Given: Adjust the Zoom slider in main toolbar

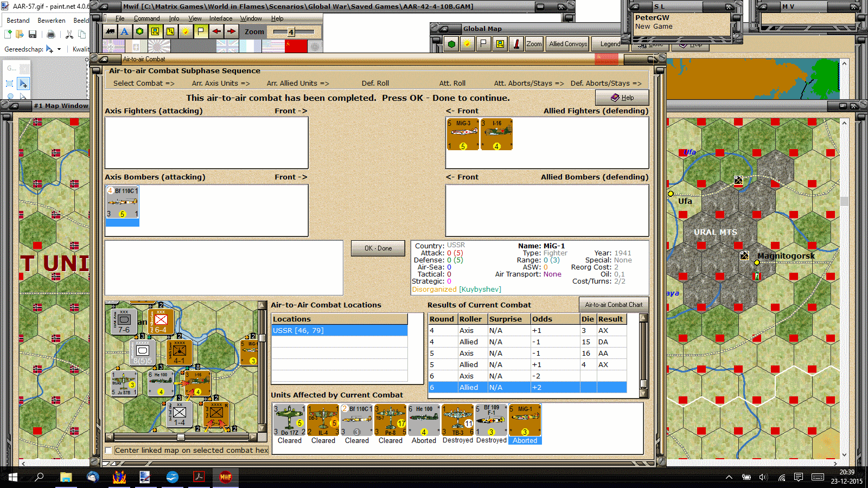Looking at the screenshot, I should pos(293,32).
